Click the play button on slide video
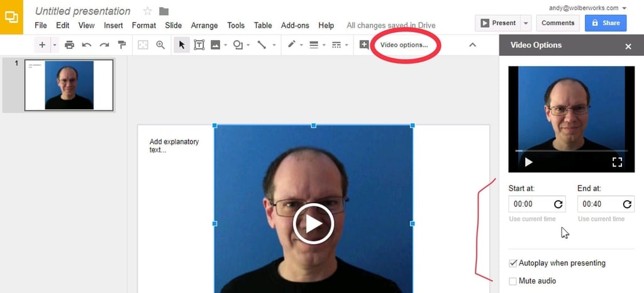Viewport: 644px width, 293px height. coord(313,224)
